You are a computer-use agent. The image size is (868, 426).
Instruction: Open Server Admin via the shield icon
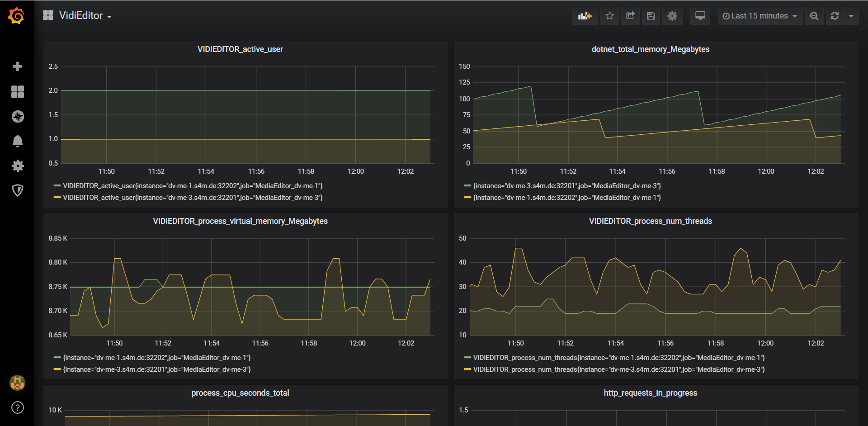[17, 190]
